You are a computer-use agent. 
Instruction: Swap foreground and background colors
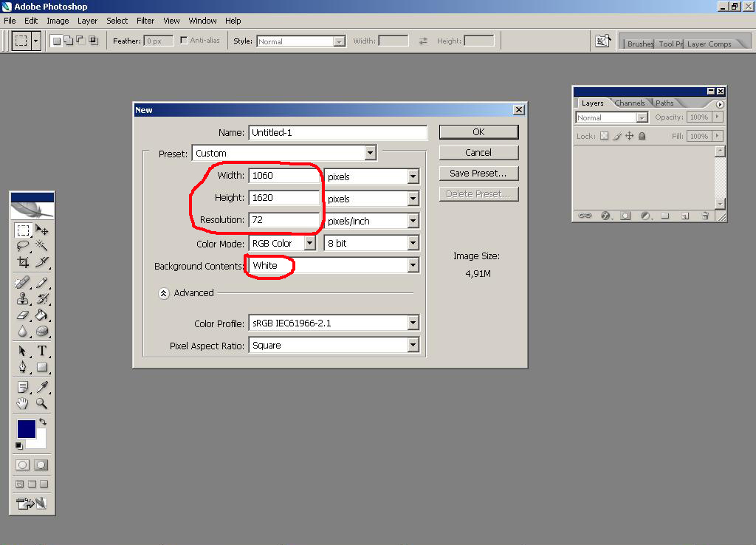click(43, 422)
